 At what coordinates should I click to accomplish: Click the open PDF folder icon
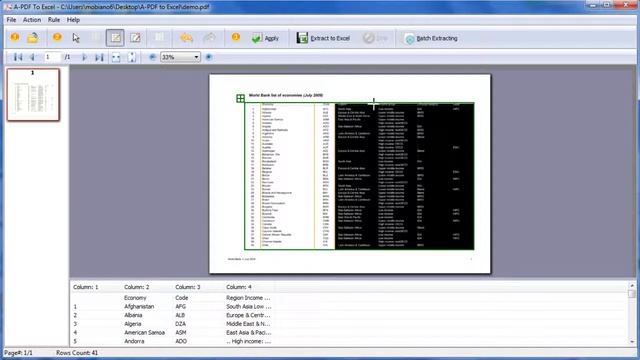(x=33, y=38)
